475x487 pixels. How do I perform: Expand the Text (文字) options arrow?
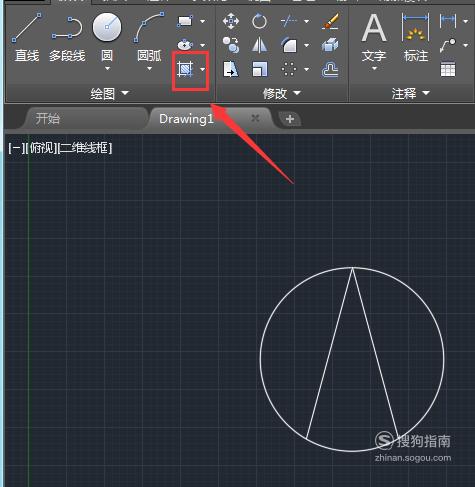374,68
